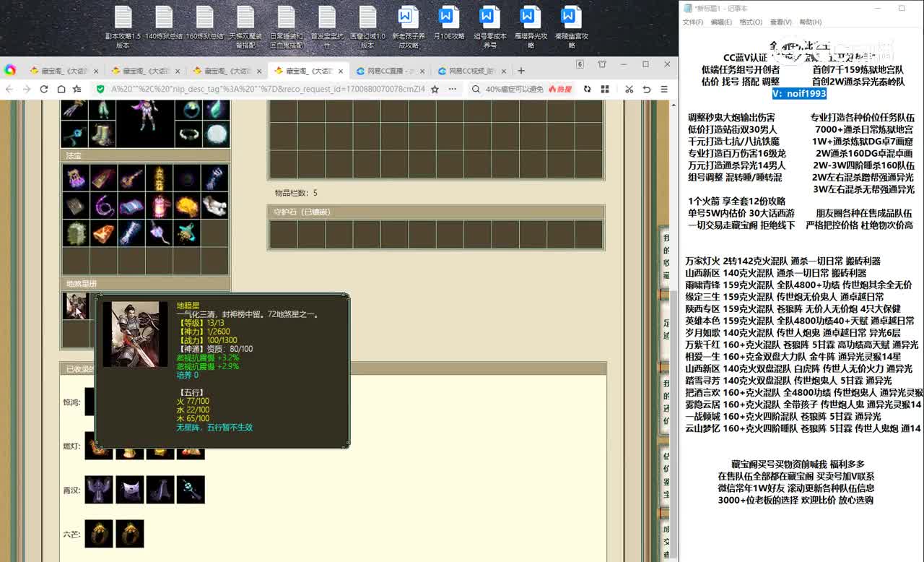Click the scissors screenshot tool in browser
Screen dimensions: 924x562
(629, 89)
